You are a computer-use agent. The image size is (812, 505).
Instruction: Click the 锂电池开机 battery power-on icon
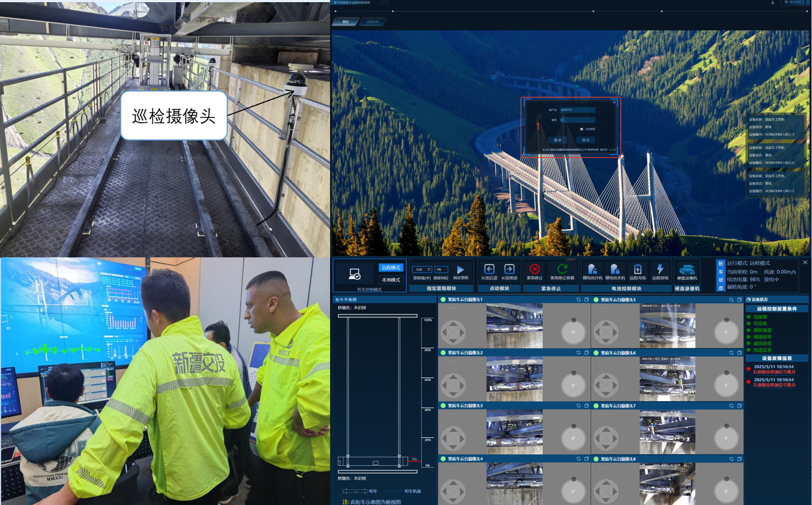[592, 269]
